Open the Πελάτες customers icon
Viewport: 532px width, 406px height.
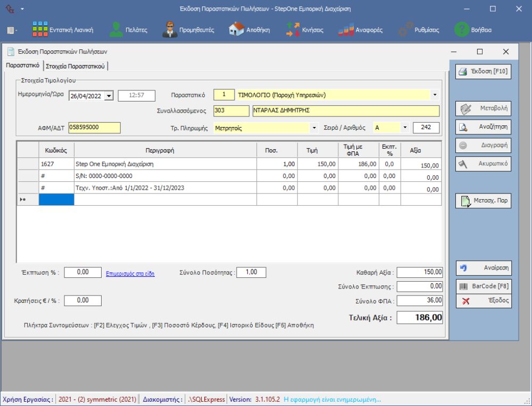tap(116, 30)
